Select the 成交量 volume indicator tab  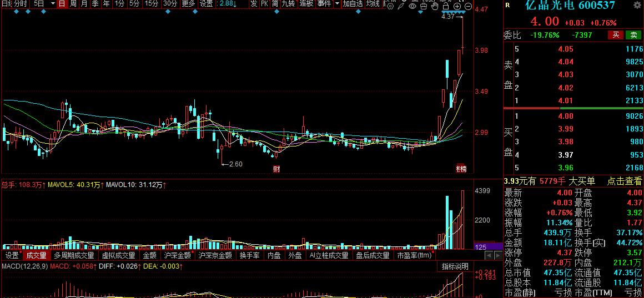37,255
